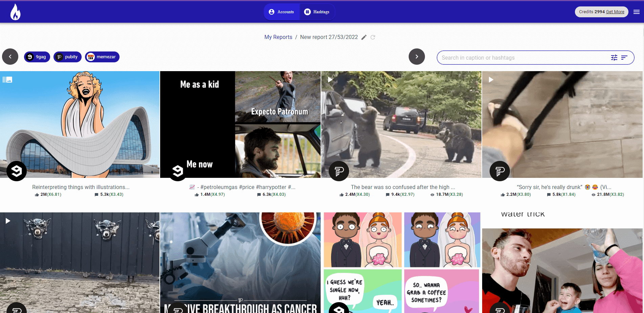The width and height of the screenshot is (644, 313).
Task: Click inside the caption search field
Action: pyautogui.click(x=508, y=58)
